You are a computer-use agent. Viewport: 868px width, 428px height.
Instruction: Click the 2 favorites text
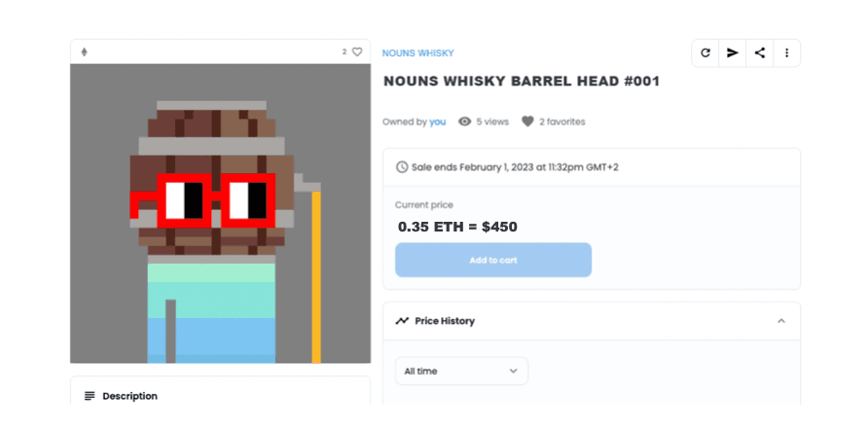(x=561, y=122)
